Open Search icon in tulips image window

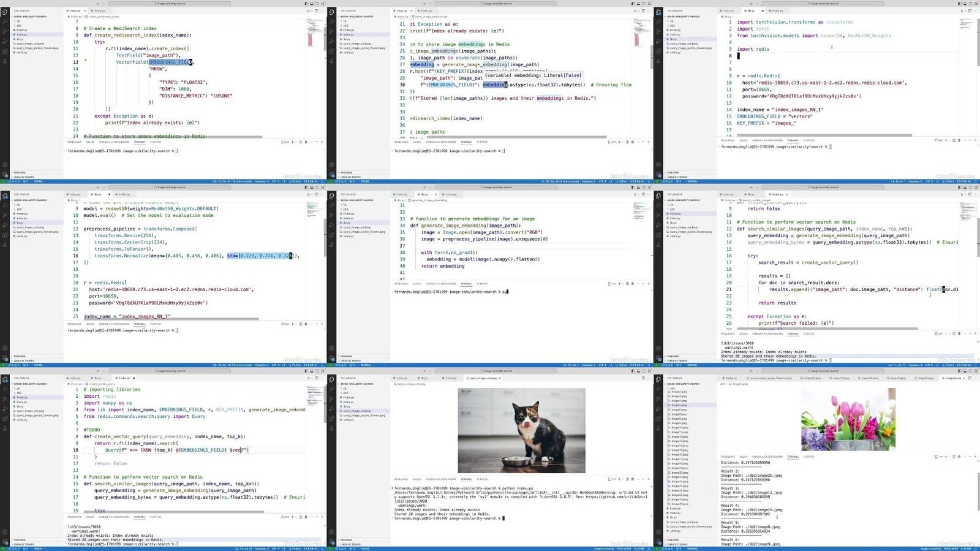[658, 389]
